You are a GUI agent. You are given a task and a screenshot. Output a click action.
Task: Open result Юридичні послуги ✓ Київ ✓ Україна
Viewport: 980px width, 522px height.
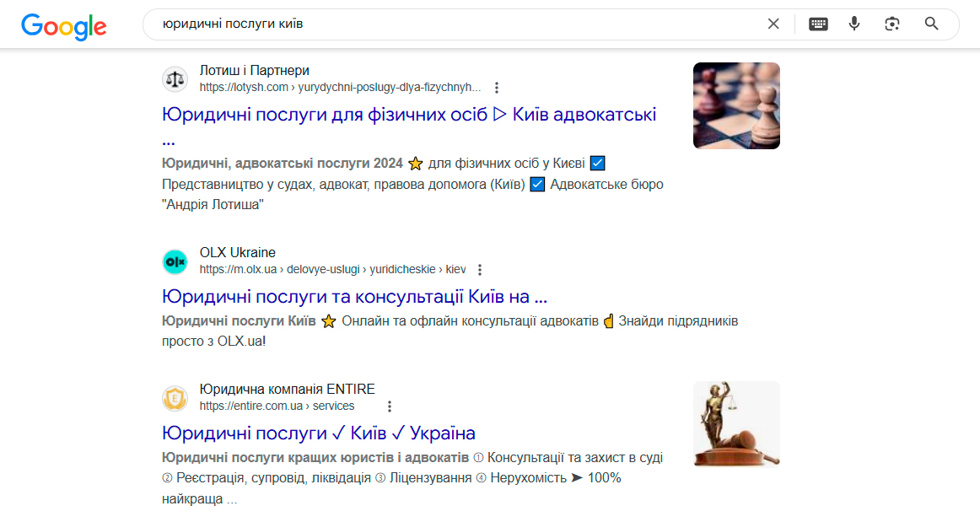coord(319,433)
